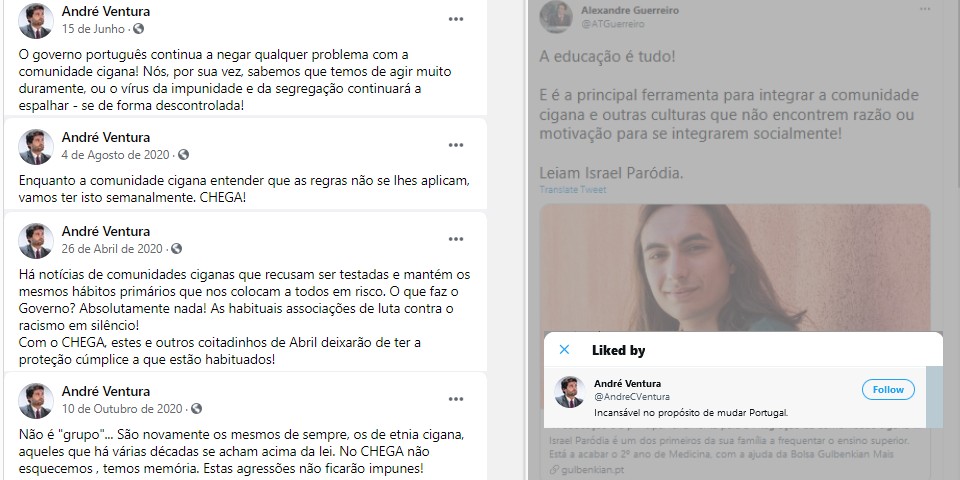The height and width of the screenshot is (480, 960).
Task: Open options menu for 26 de Abril post
Action: (x=456, y=239)
